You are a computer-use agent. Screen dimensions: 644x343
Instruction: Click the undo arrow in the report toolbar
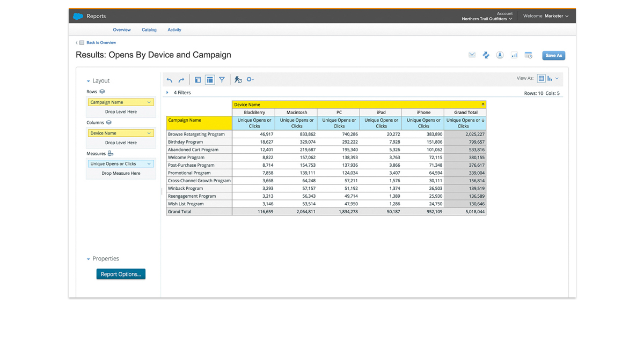[x=170, y=80]
